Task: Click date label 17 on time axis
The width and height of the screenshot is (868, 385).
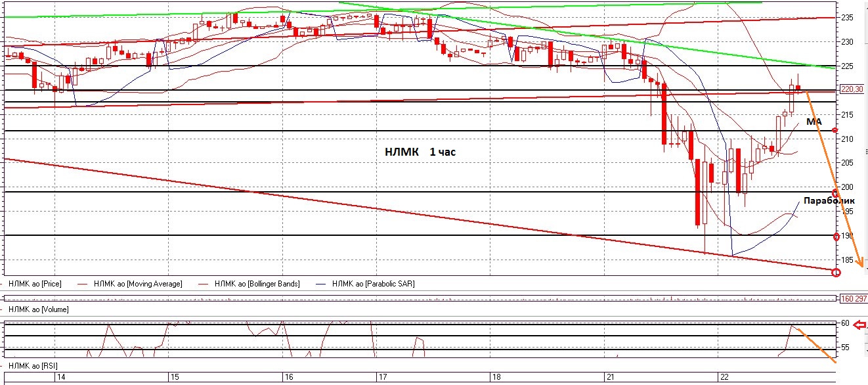Action: point(383,378)
